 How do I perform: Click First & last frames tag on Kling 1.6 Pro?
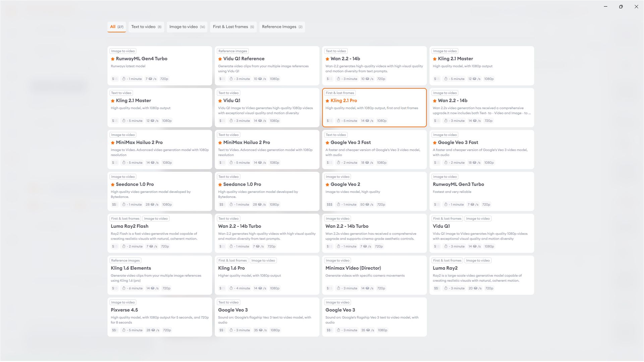tap(232, 261)
